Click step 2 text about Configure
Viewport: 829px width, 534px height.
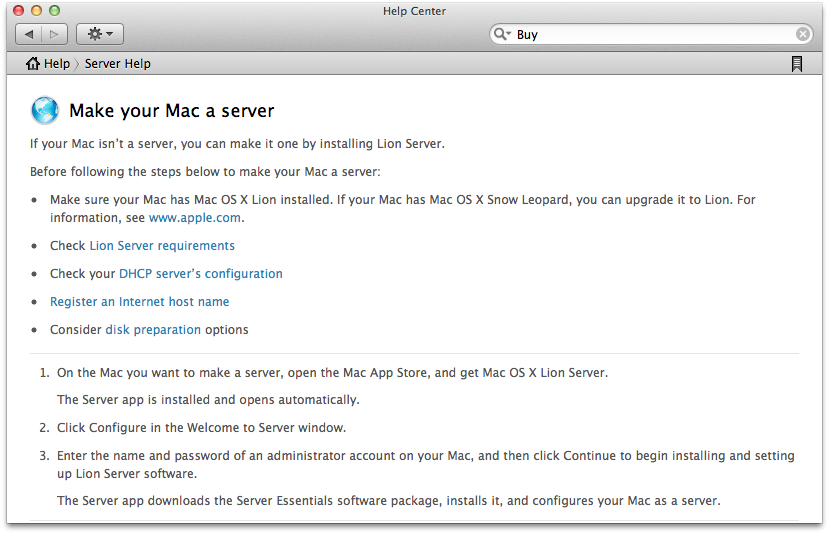click(x=201, y=428)
